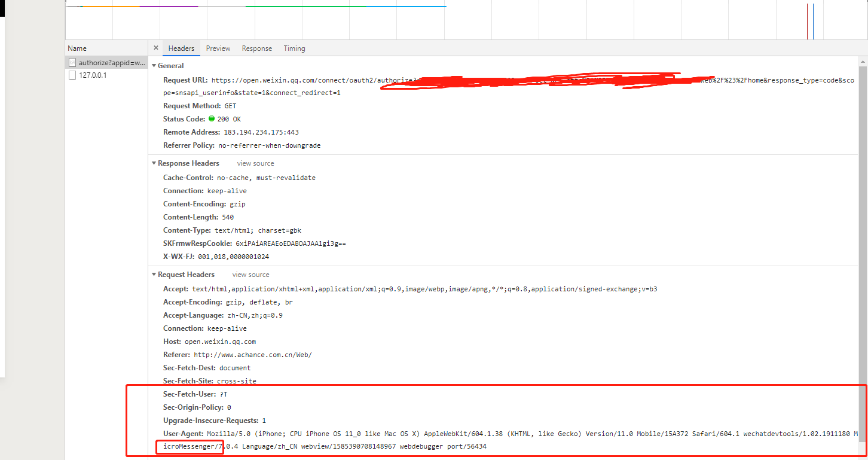View source of Request Headers
This screenshot has height=460, width=868.
click(x=250, y=275)
